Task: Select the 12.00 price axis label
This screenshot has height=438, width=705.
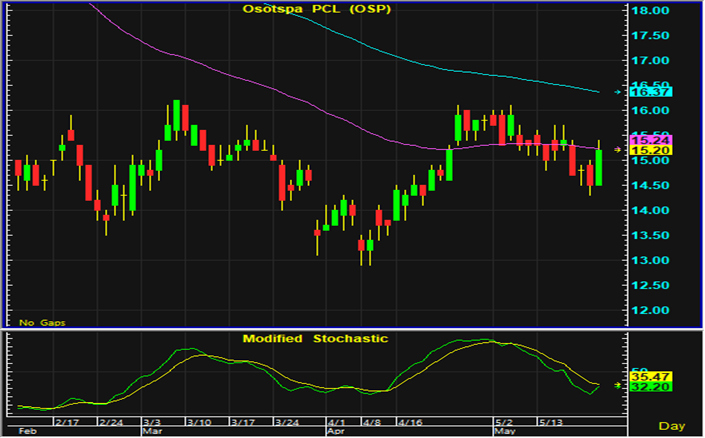Action: click(x=650, y=310)
